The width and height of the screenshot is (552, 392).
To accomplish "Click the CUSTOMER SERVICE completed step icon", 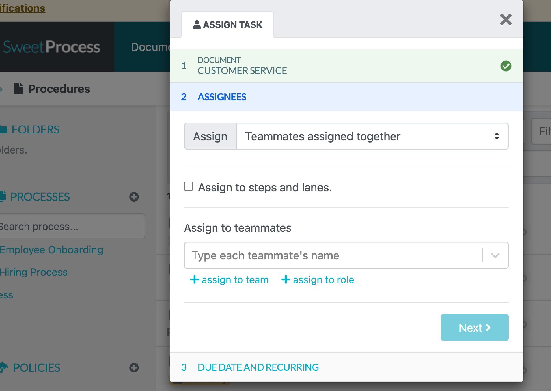I will [x=506, y=66].
